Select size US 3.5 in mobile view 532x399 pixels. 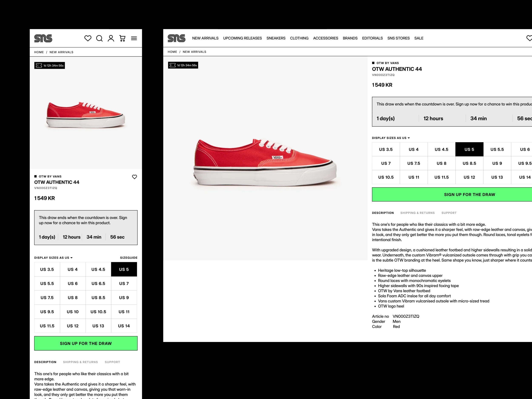(x=47, y=269)
